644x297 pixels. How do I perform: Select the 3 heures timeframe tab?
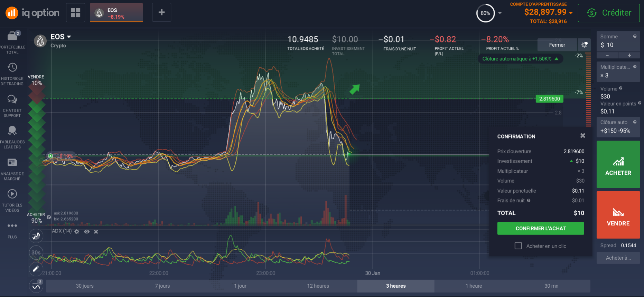tap(396, 286)
